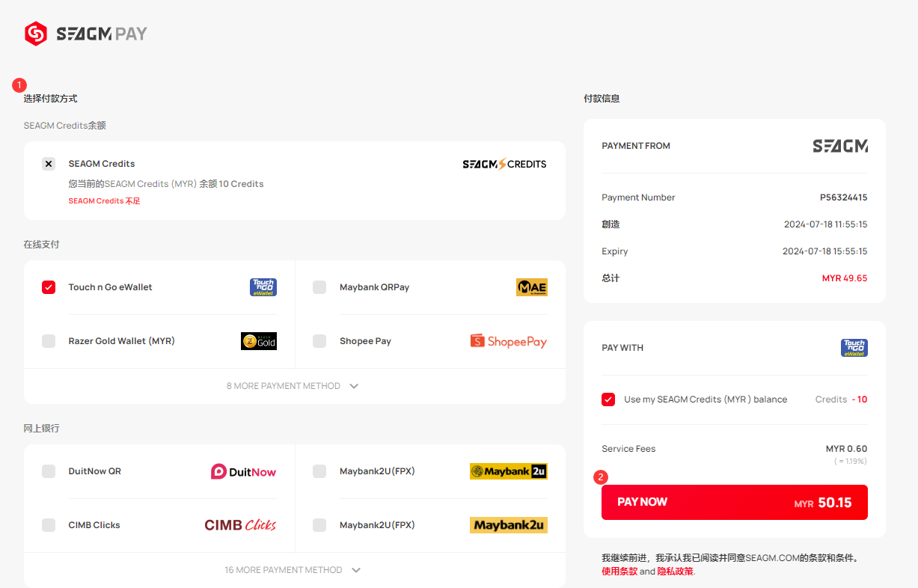Open the 隐私政策 privacy policy link
Screen dimensions: 918x588
click(676, 572)
